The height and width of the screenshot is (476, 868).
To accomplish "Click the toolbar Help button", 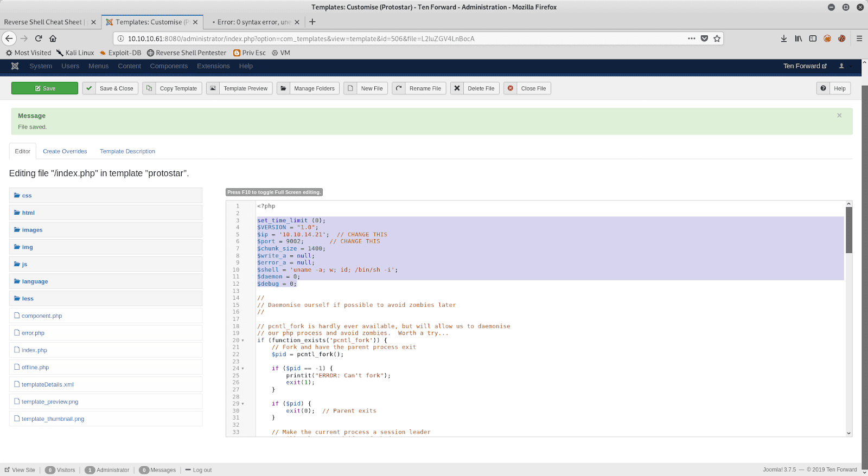I will pos(834,88).
